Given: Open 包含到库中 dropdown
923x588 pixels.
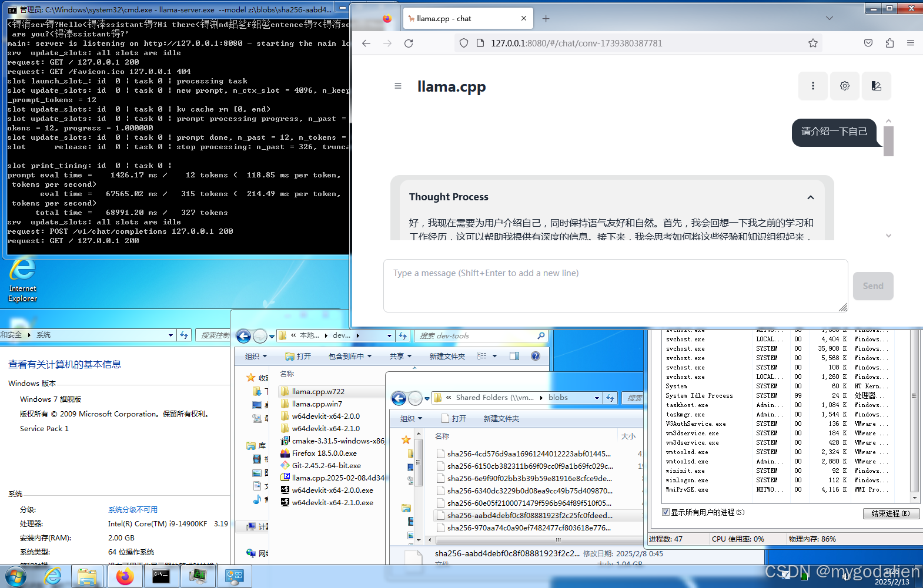Looking at the screenshot, I should pos(350,356).
